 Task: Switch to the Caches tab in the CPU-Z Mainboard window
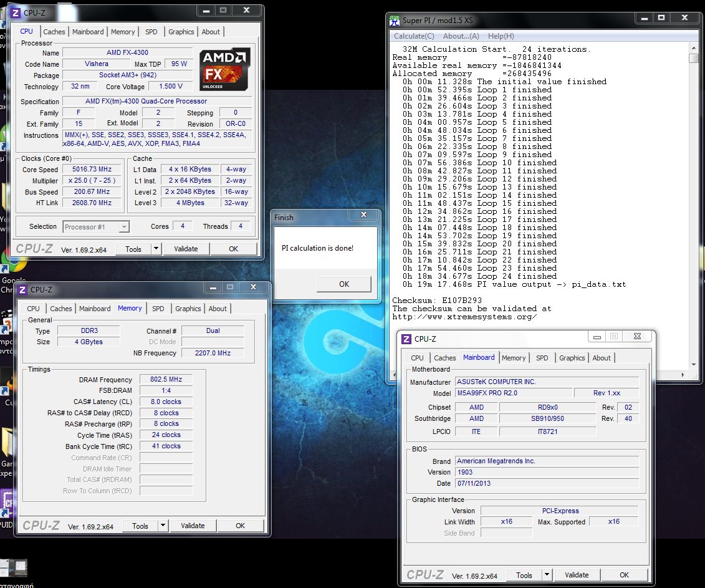[x=445, y=358]
